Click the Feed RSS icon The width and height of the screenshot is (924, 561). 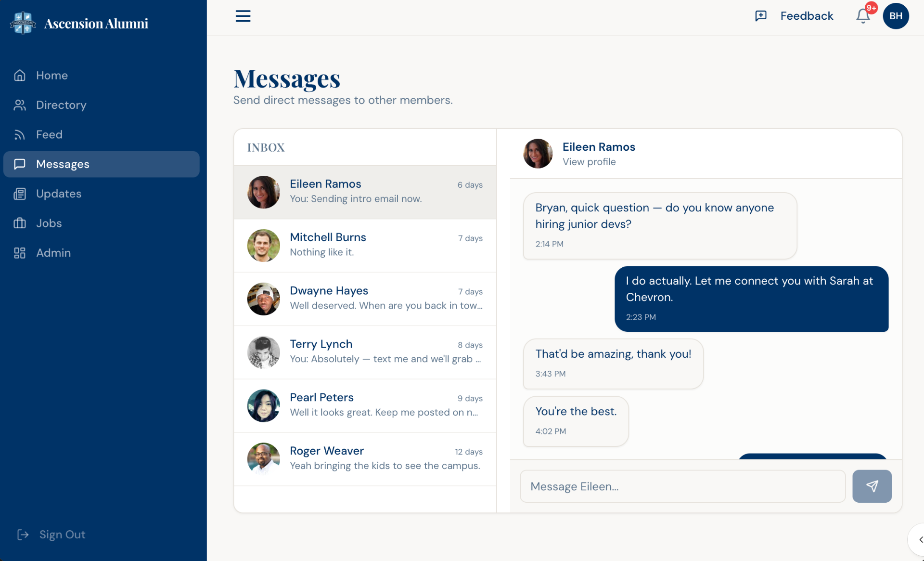pyautogui.click(x=20, y=135)
